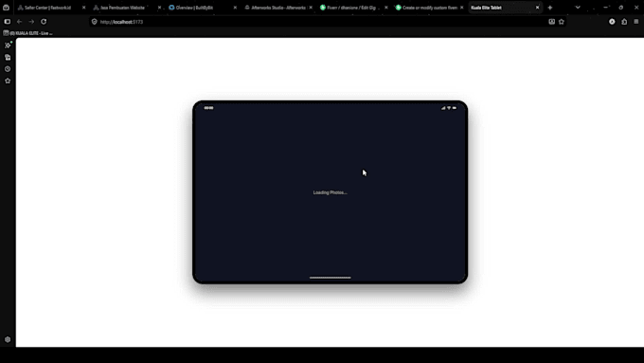Open the browser hamburger application menu
This screenshot has width=644, height=363.
[x=636, y=22]
